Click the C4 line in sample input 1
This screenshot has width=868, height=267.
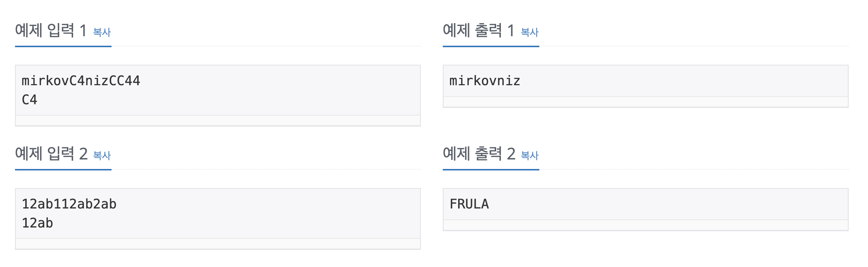[30, 100]
